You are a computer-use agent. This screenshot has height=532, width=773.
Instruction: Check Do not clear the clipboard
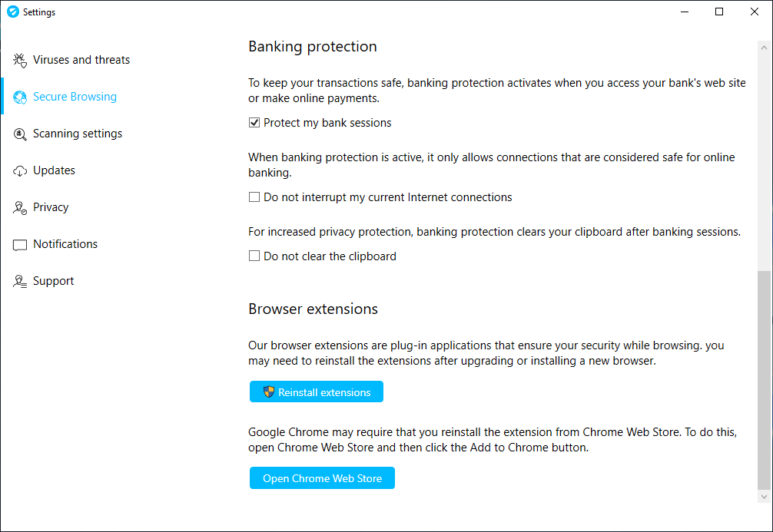[x=254, y=256]
